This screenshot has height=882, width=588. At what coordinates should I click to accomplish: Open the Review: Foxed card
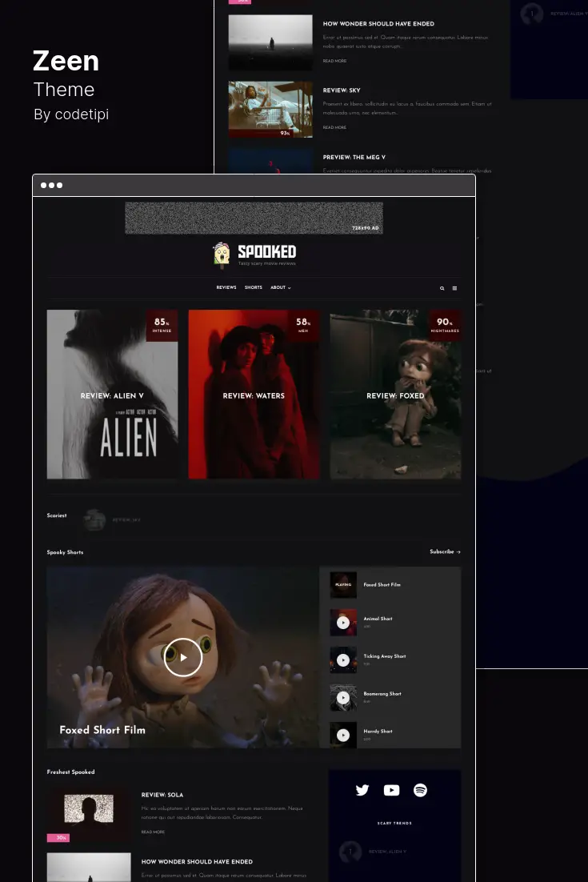pyautogui.click(x=395, y=395)
